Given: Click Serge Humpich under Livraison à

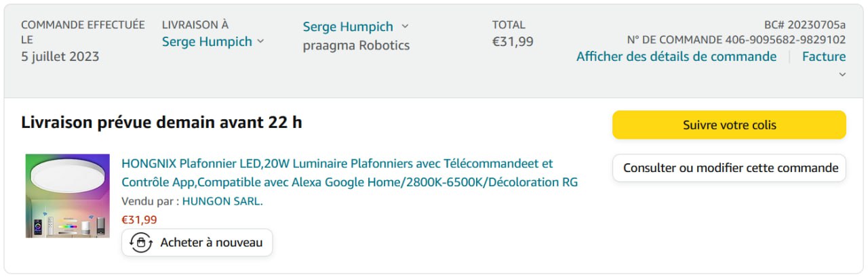Looking at the screenshot, I should click(x=206, y=42).
